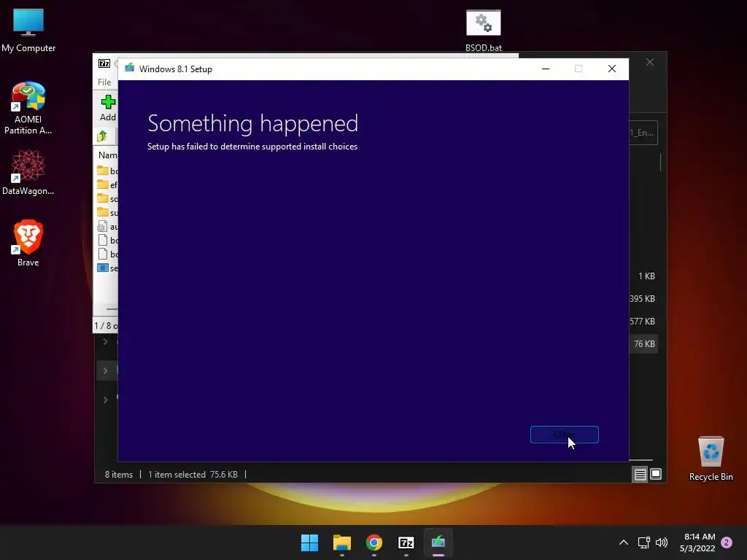Open the My Computer desktop icon
The height and width of the screenshot is (560, 747).
tap(28, 31)
